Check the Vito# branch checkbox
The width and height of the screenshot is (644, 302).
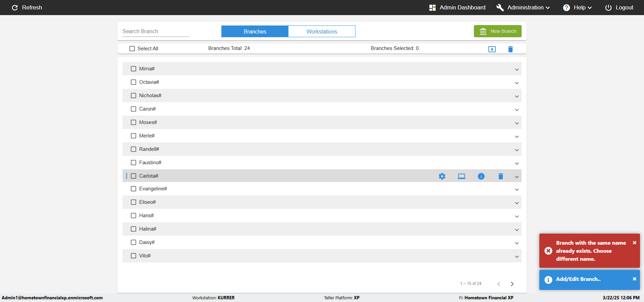(133, 256)
